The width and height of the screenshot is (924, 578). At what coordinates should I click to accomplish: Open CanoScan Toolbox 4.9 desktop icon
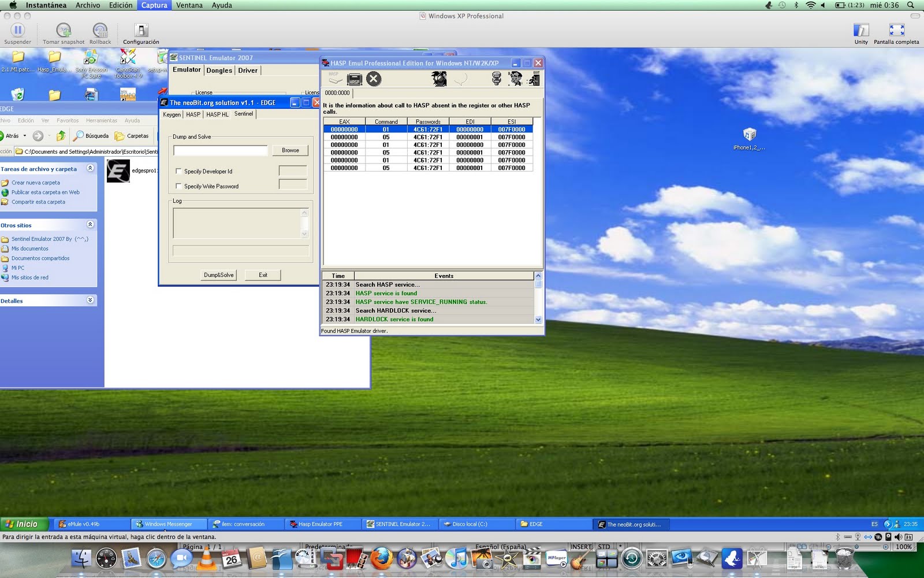(x=128, y=57)
